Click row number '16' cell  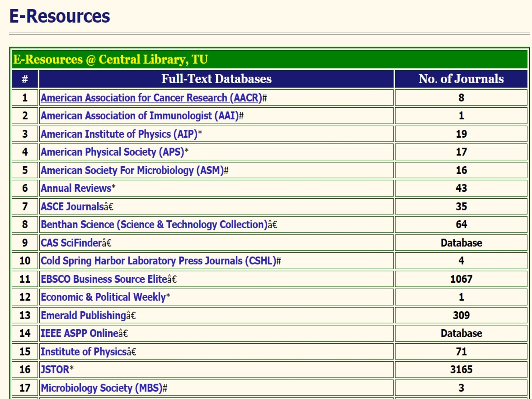25,370
